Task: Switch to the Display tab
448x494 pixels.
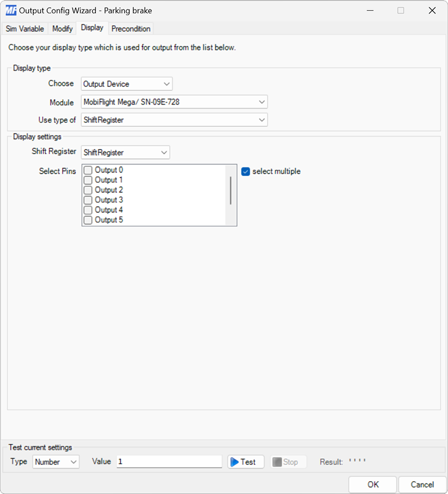Action: click(92, 27)
